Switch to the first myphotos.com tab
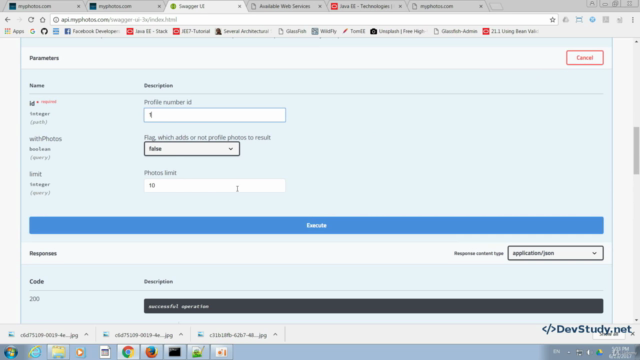 coord(43,6)
